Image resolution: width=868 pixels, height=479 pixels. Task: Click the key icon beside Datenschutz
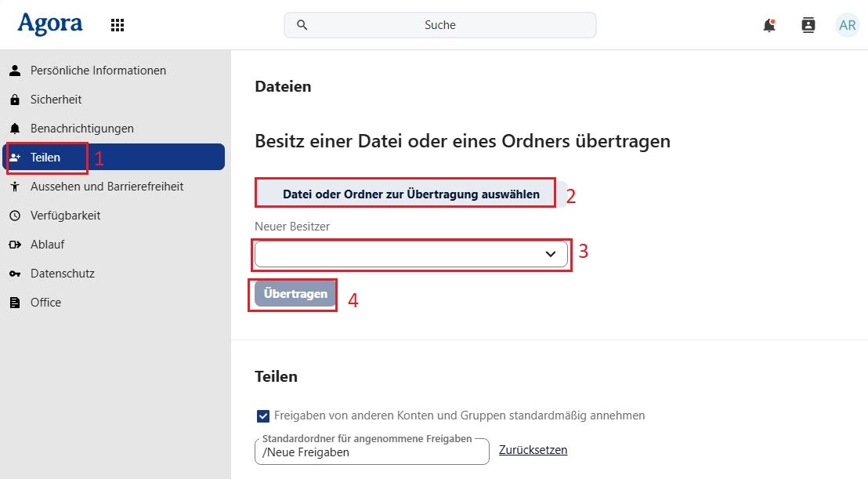[14, 274]
